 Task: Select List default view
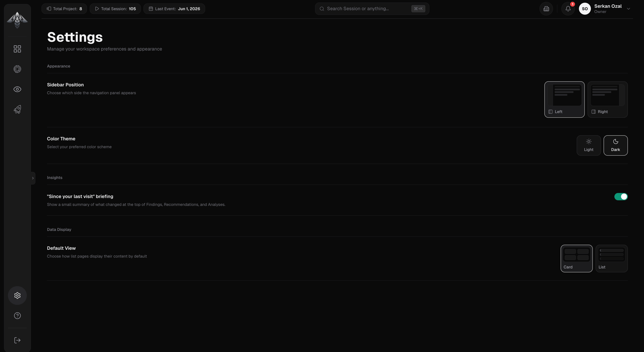pyautogui.click(x=612, y=259)
